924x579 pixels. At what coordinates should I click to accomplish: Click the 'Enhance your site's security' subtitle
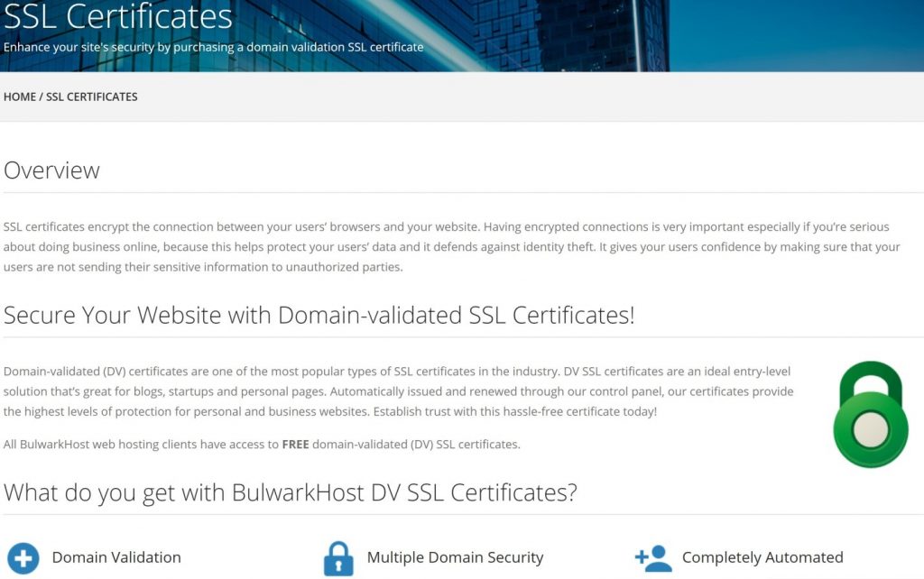tap(213, 47)
